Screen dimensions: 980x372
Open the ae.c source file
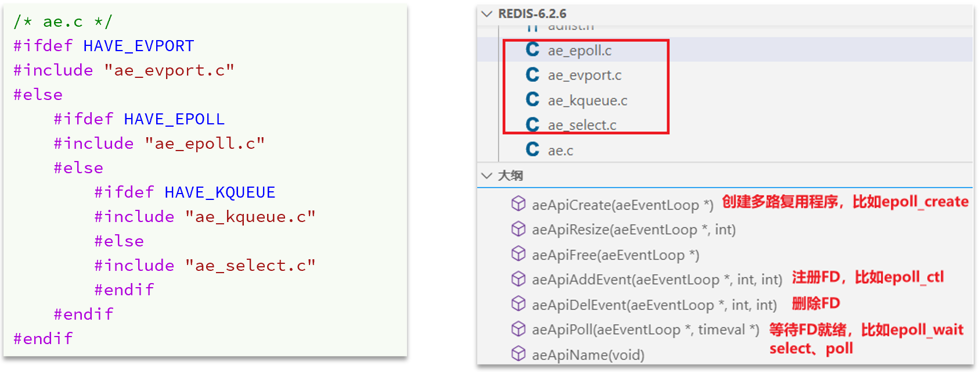click(x=561, y=151)
